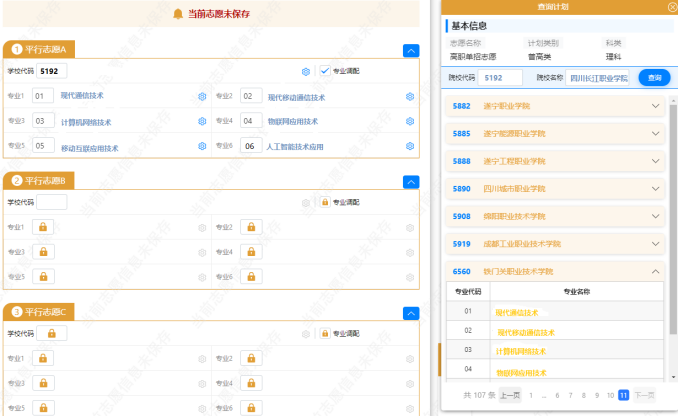Go to previous page with 上一页
Viewport: 679px width, 416px height.
pyautogui.click(x=510, y=395)
